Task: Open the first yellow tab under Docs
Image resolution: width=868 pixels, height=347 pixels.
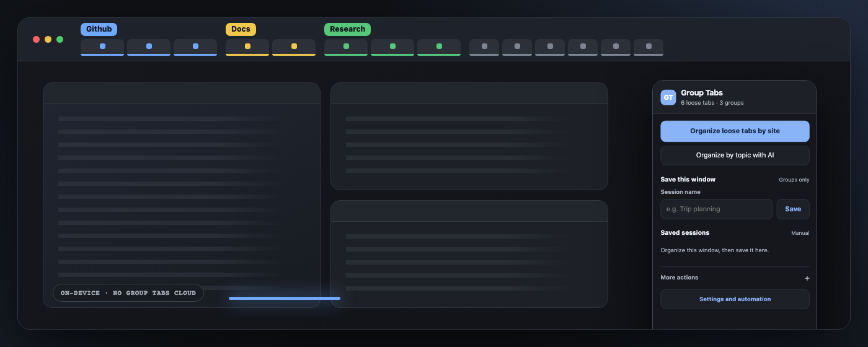Action: 247,47
